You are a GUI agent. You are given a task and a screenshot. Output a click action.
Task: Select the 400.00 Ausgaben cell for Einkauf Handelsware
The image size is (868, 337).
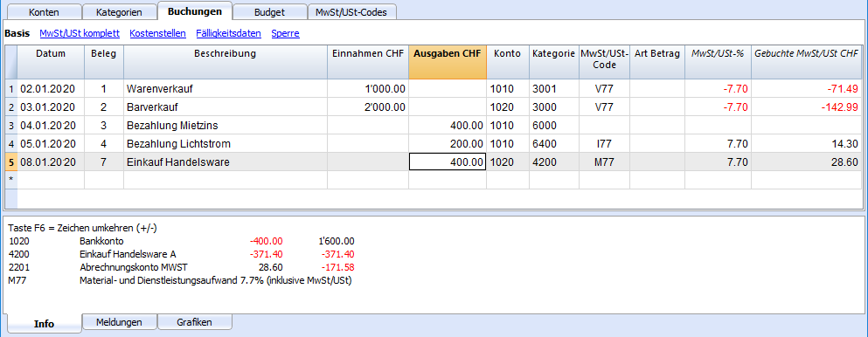[x=448, y=162]
